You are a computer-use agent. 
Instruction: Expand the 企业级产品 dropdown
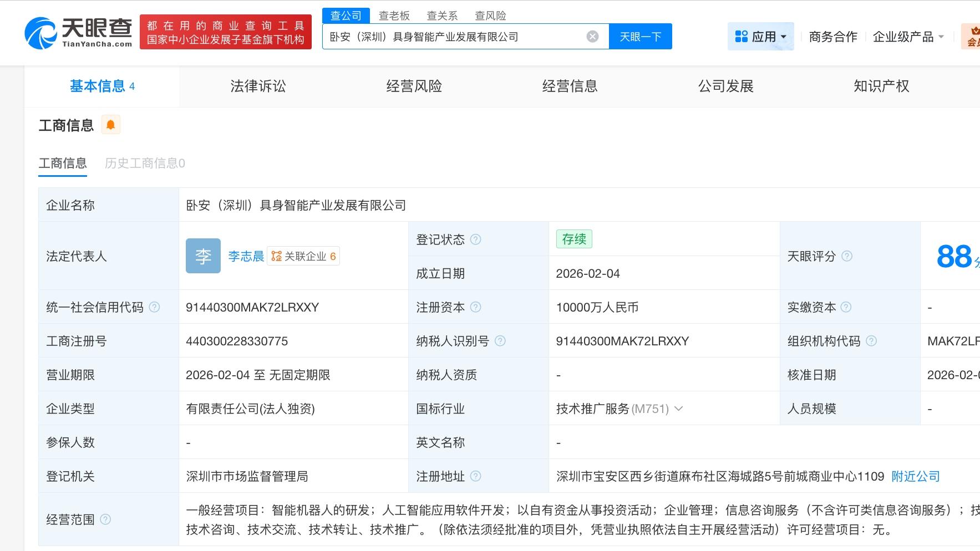[x=907, y=36]
